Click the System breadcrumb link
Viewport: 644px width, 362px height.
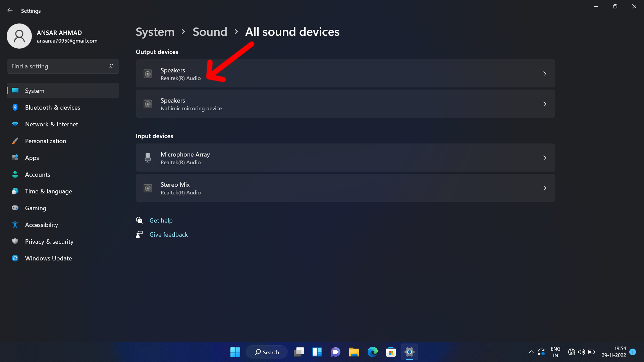pos(155,32)
